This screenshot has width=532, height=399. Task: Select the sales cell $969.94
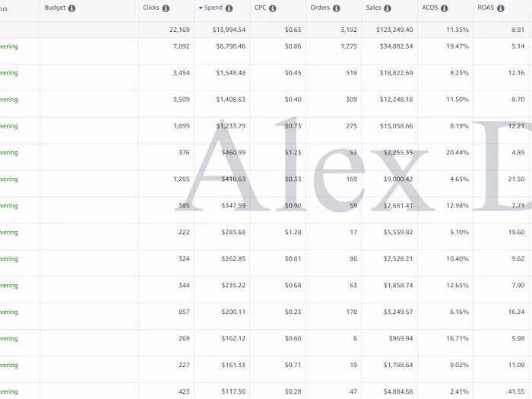click(x=401, y=339)
